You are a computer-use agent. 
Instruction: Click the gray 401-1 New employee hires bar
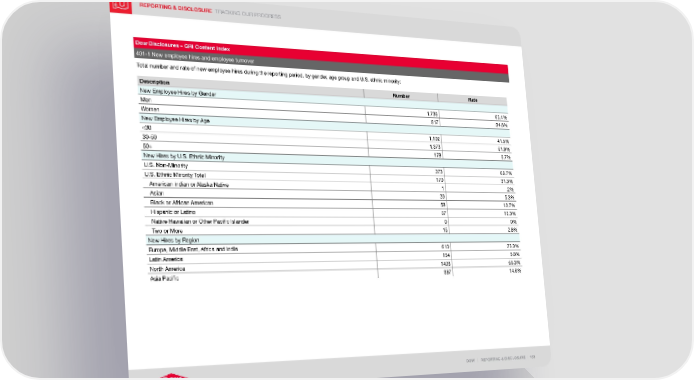pyautogui.click(x=322, y=68)
